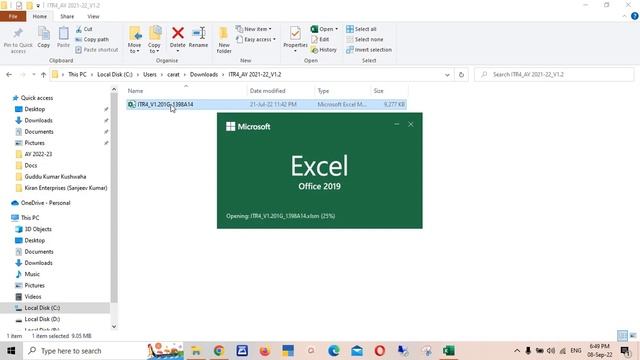Sort by Size column header
The width and height of the screenshot is (640, 360).
point(378,91)
